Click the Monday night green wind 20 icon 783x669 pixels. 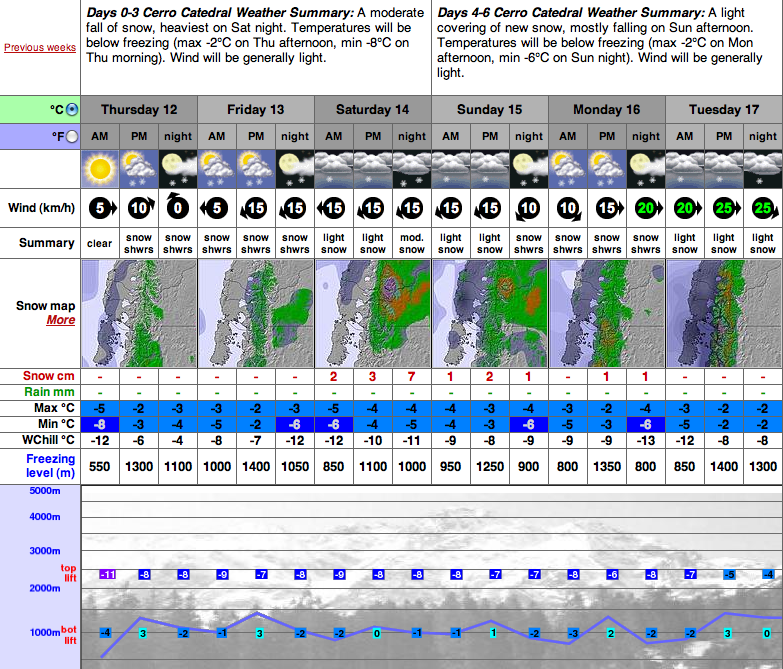(648, 208)
